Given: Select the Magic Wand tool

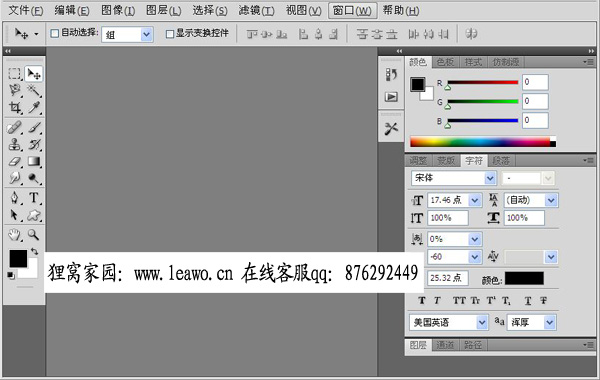Looking at the screenshot, I should coord(34,90).
